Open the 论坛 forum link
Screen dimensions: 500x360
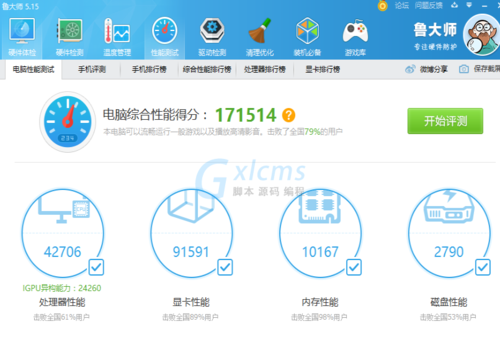(x=402, y=5)
